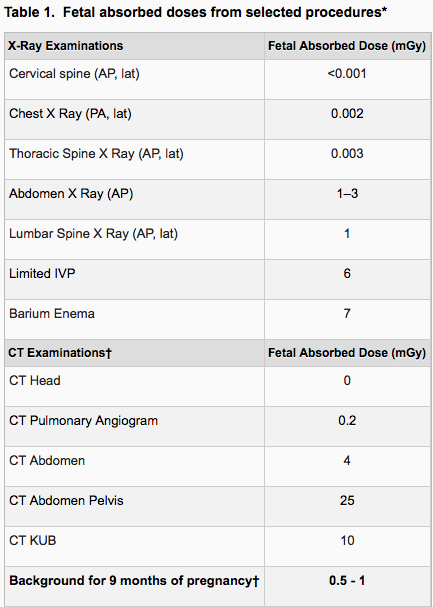
Task: Select the <0.001 dose value
Action: tap(347, 74)
